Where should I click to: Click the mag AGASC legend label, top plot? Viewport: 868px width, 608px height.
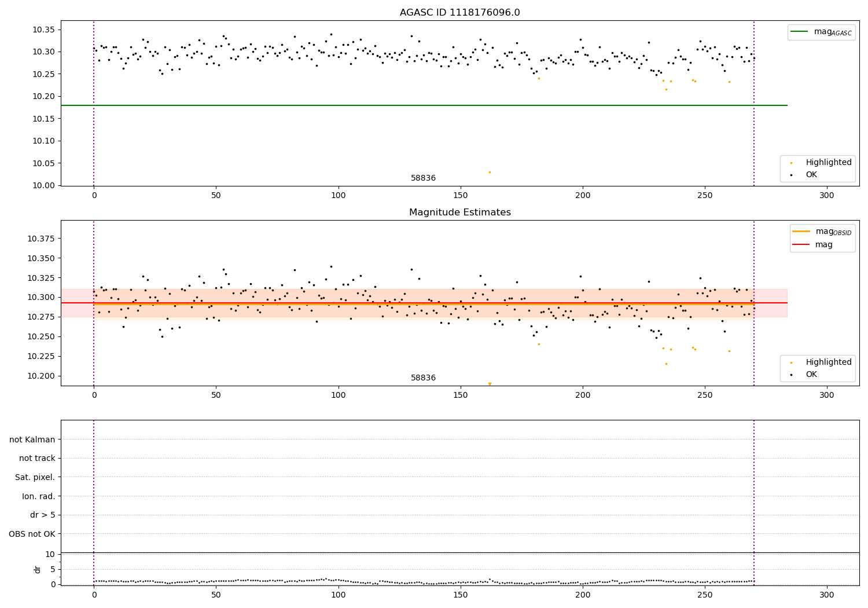pyautogui.click(x=833, y=32)
